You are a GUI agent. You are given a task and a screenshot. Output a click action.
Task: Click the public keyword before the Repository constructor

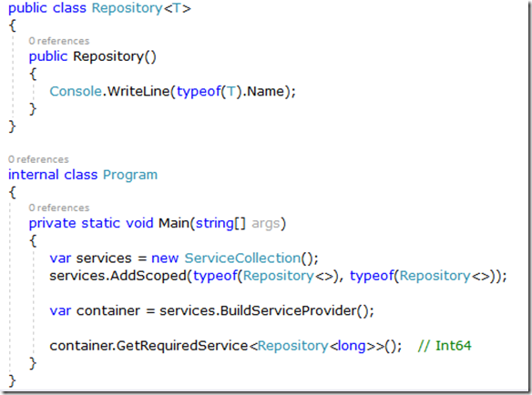pyautogui.click(x=48, y=56)
